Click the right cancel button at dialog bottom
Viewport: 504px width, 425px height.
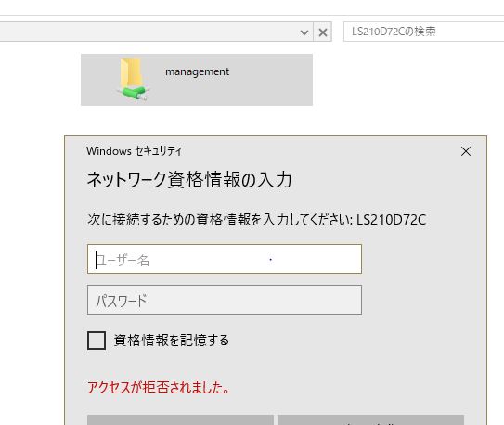tap(370, 419)
